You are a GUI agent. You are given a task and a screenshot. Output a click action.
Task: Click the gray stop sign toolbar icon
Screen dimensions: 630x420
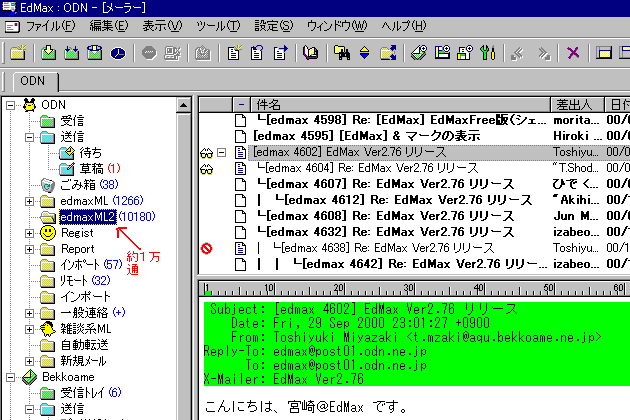(149, 53)
